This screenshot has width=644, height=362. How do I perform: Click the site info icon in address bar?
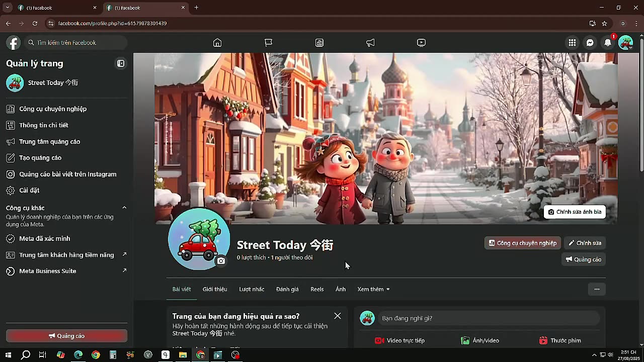coord(50,23)
